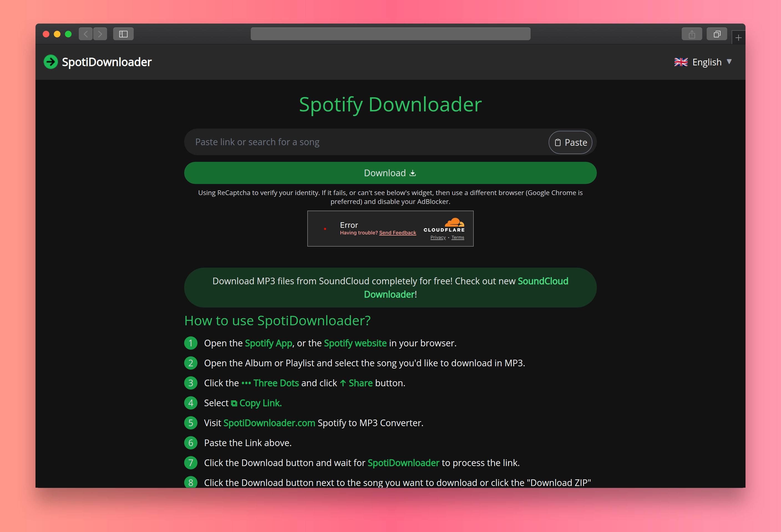
Task: Maximize the browser window with green button
Action: pos(68,34)
